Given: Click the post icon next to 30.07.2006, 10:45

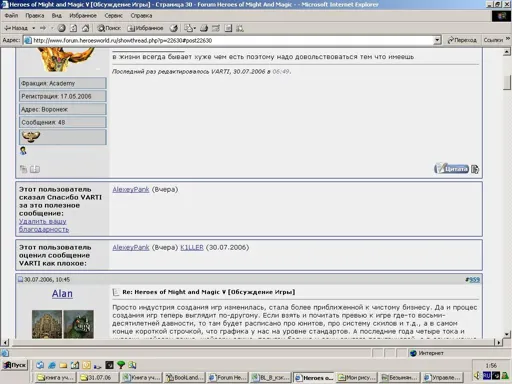Looking at the screenshot, I should tap(20, 279).
